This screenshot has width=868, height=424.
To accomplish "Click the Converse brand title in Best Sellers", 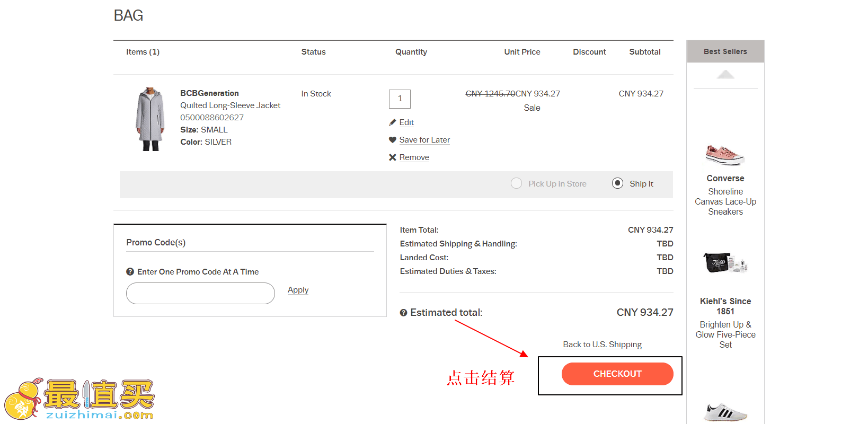I will coord(725,179).
